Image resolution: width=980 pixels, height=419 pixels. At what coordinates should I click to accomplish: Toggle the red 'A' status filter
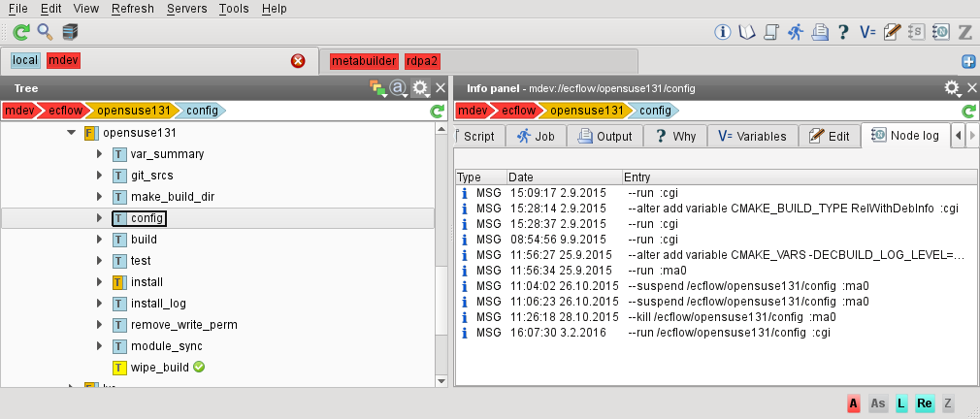tap(854, 403)
